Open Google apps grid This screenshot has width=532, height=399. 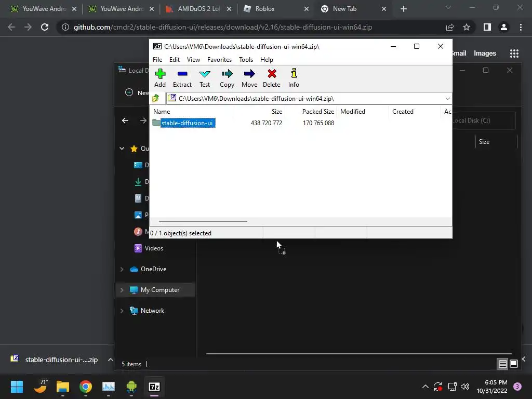coord(514,54)
